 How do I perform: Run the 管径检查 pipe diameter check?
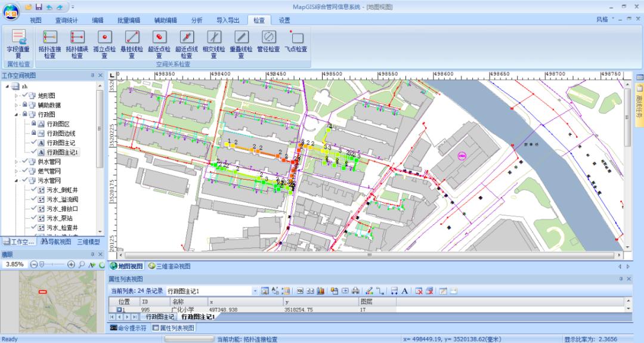(x=268, y=41)
